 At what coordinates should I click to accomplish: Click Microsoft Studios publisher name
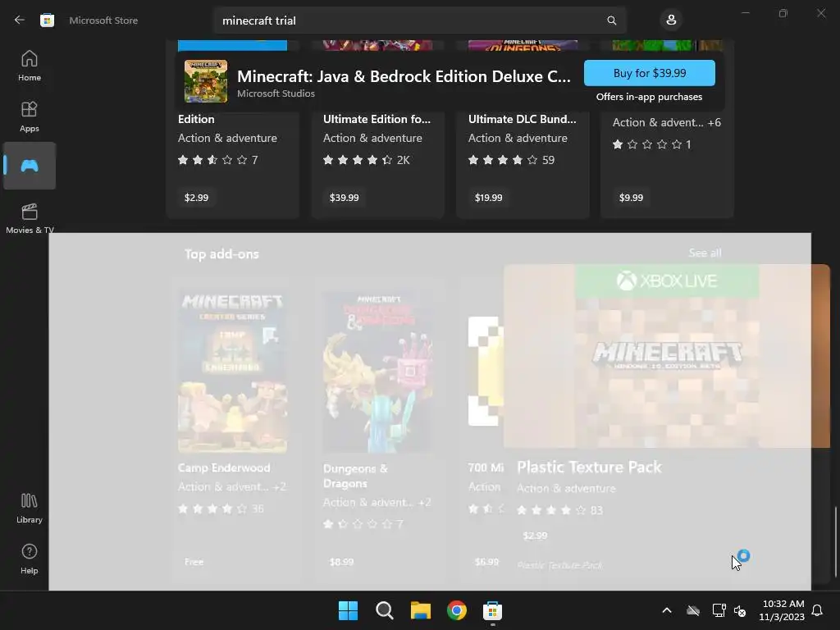276,94
